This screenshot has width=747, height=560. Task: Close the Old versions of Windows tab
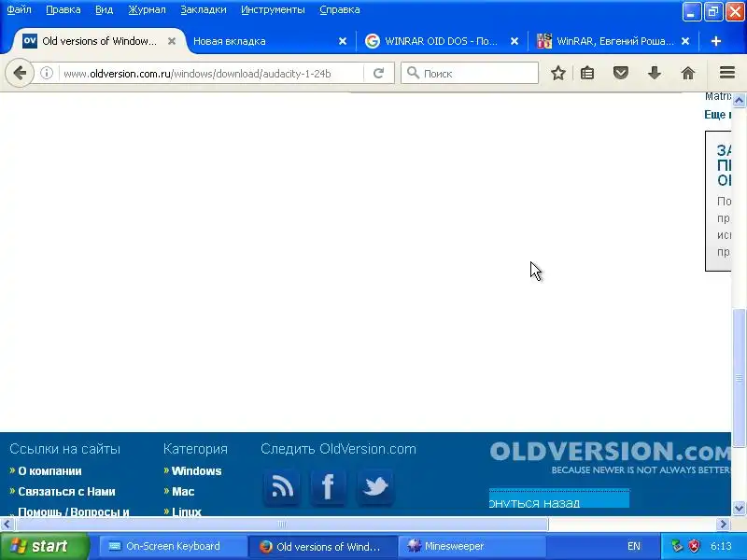click(x=172, y=41)
